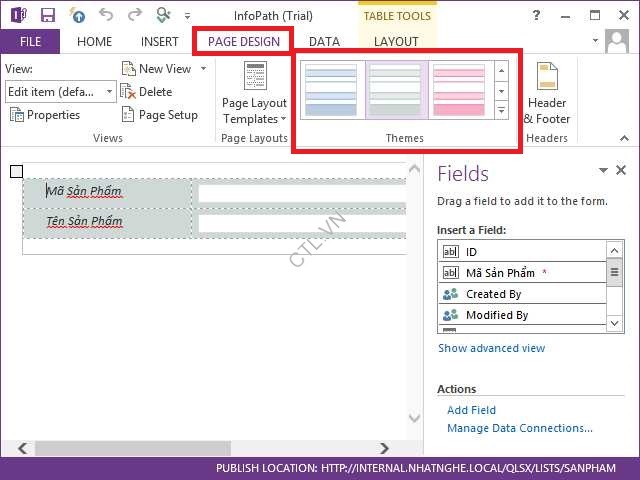Expand the Themes gallery more arrow
The image size is (640, 480).
[x=502, y=110]
